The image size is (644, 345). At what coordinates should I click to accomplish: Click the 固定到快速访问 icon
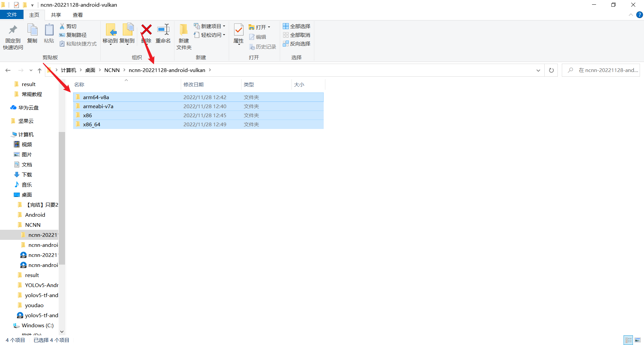click(13, 36)
